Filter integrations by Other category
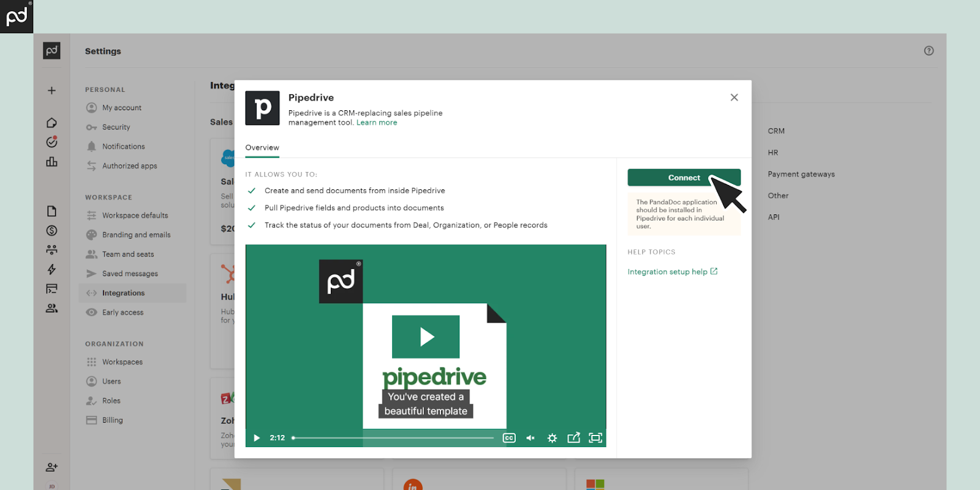Viewport: 980px width, 490px height. [778, 196]
